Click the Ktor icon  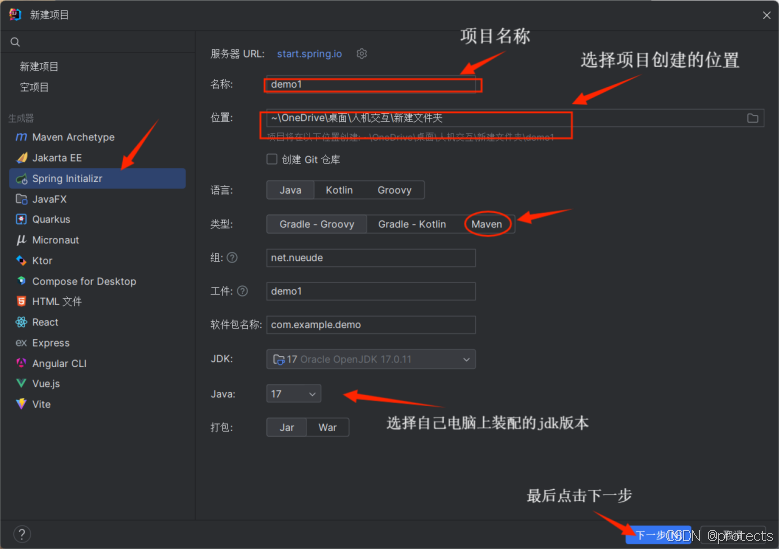(x=21, y=261)
